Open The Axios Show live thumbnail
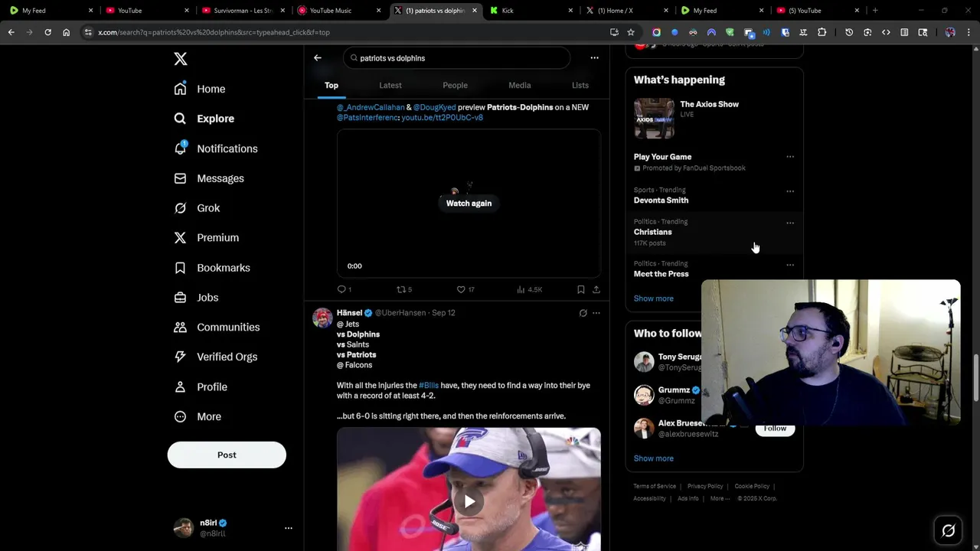This screenshot has width=980, height=551. tap(654, 119)
